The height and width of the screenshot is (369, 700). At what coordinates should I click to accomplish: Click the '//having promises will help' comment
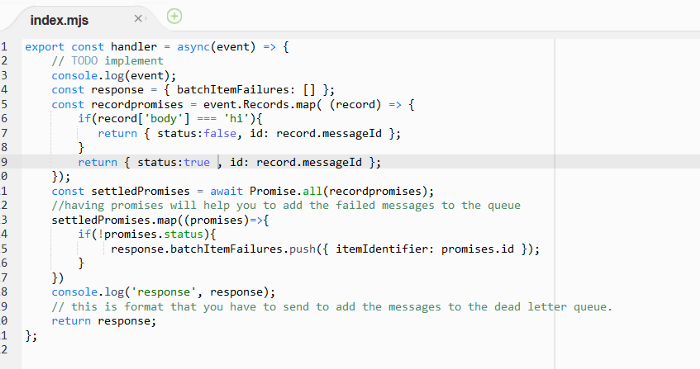pyautogui.click(x=286, y=205)
